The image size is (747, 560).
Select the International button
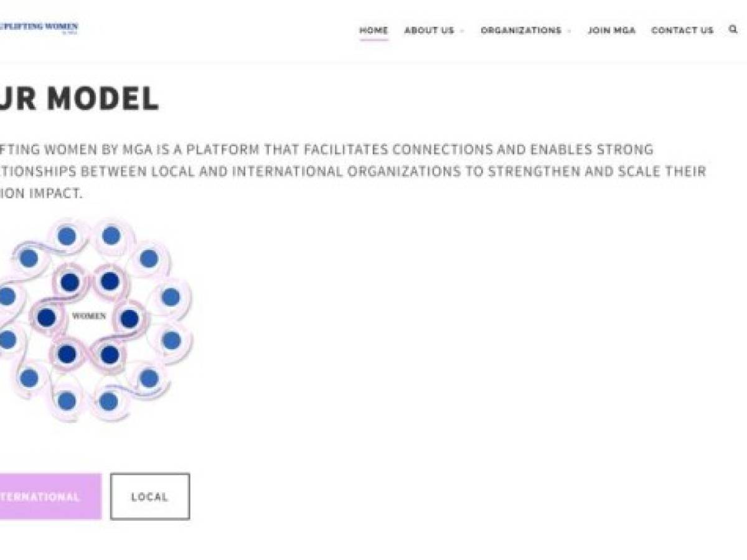[50, 497]
